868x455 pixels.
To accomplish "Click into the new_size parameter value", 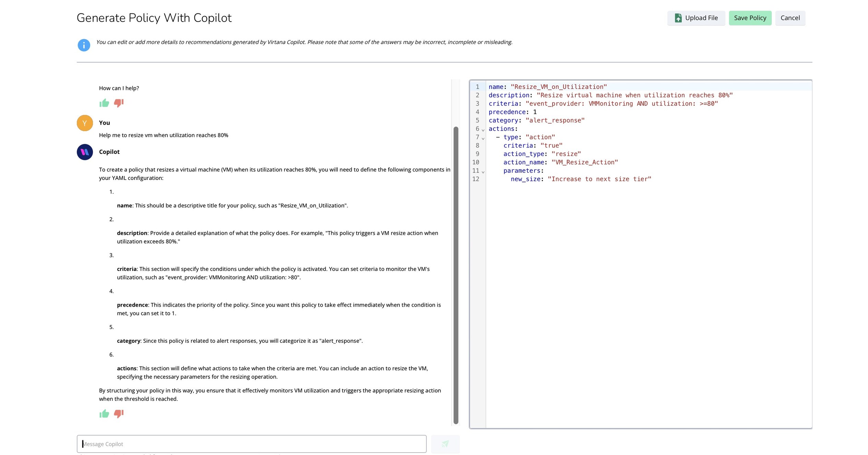I will click(x=599, y=179).
